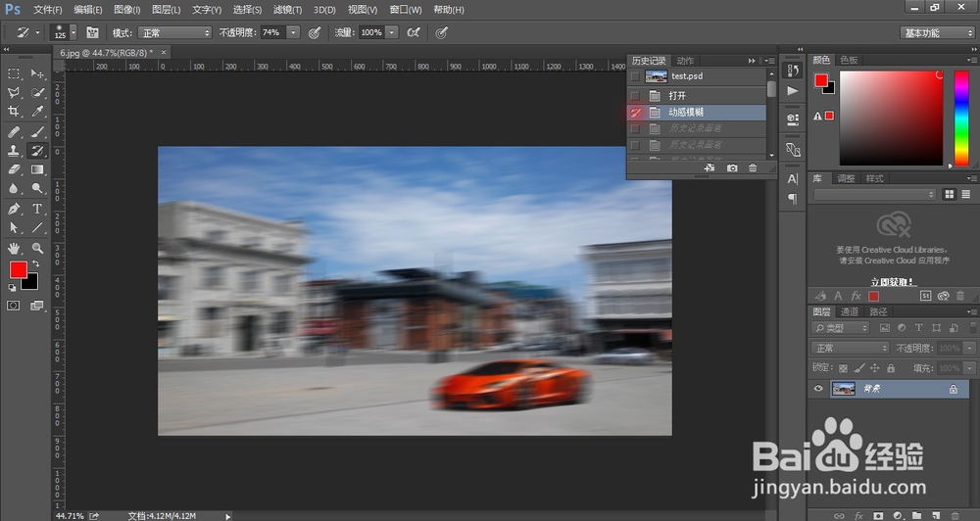Expand the layer blend mode dropdown
The width and height of the screenshot is (980, 521).
[x=850, y=348]
